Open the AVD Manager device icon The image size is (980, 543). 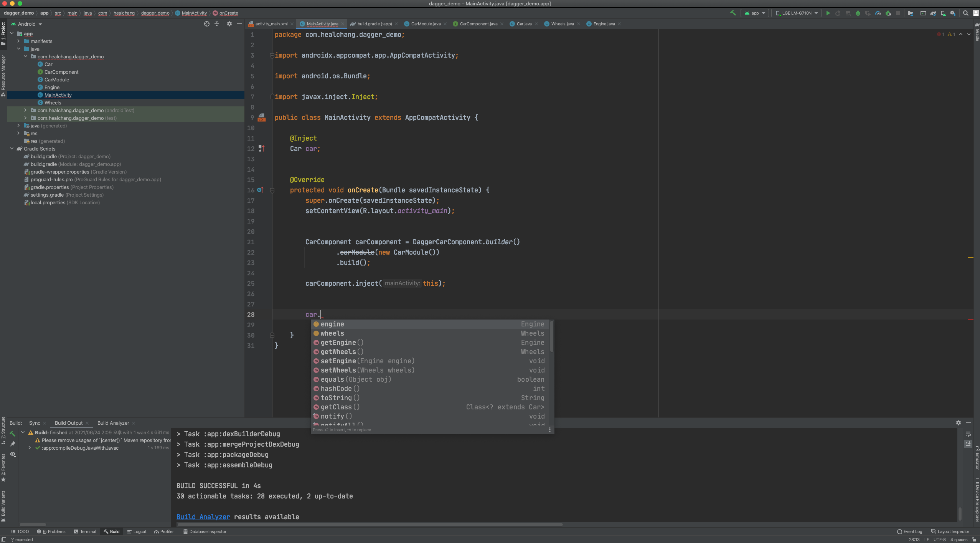click(x=943, y=13)
